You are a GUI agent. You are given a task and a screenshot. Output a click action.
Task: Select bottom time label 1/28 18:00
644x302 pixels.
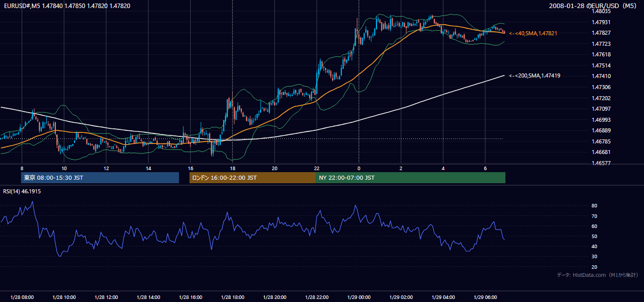232,297
